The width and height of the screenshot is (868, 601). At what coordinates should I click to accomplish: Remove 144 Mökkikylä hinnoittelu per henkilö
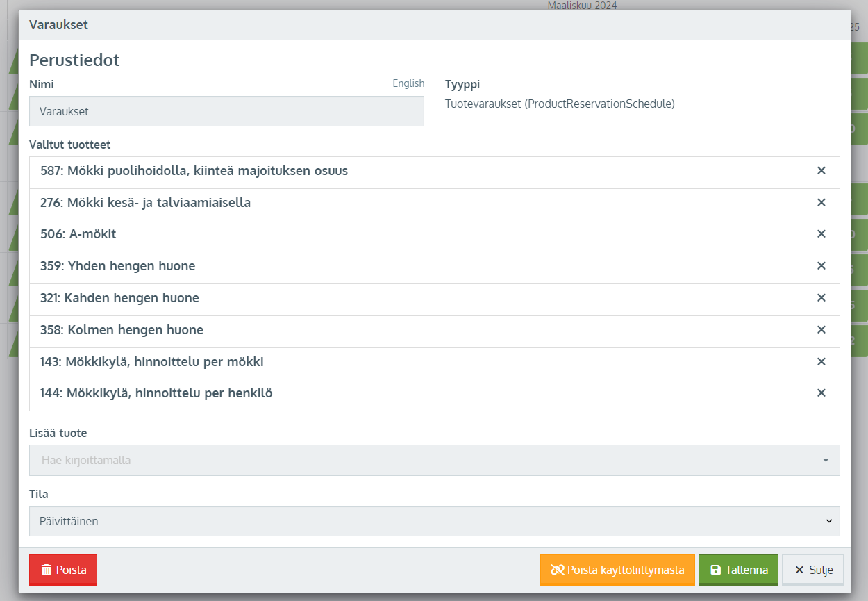pyautogui.click(x=821, y=393)
